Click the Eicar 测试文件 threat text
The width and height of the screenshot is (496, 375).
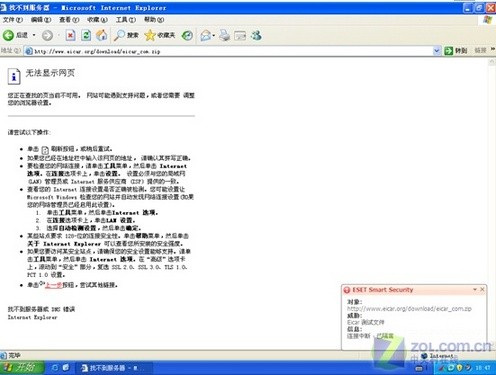click(366, 322)
